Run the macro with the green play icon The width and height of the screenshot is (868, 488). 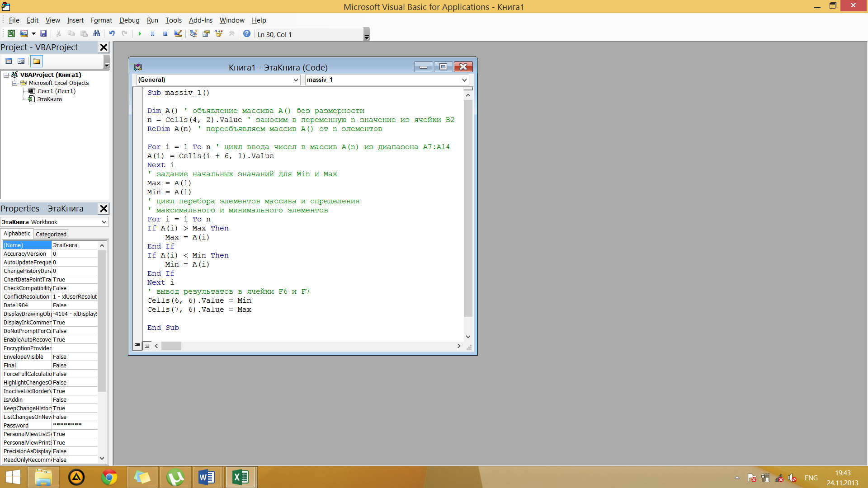point(140,33)
